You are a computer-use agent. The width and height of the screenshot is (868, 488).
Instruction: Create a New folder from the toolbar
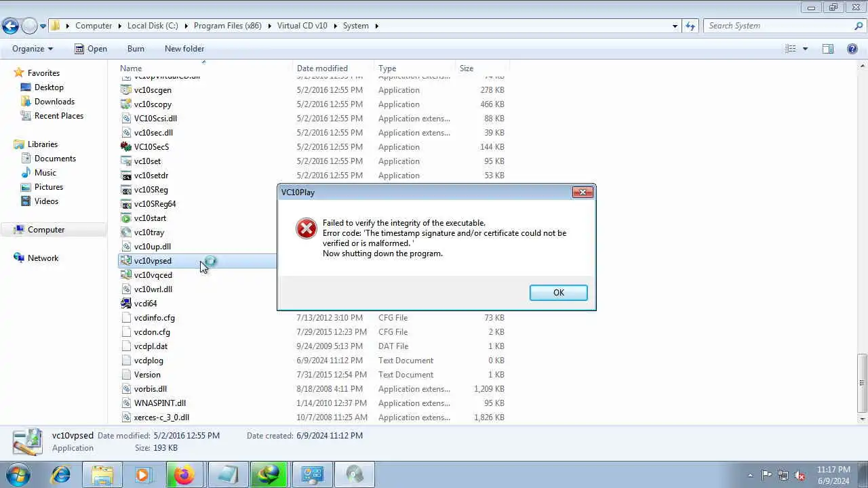point(184,49)
